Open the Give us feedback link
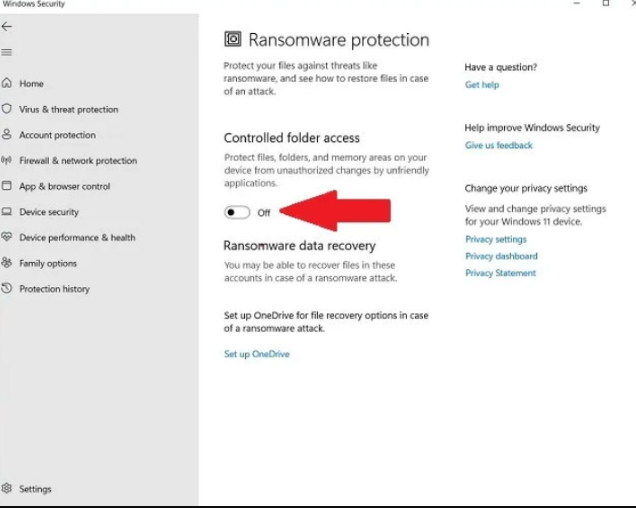The width and height of the screenshot is (636, 508). pos(499,146)
